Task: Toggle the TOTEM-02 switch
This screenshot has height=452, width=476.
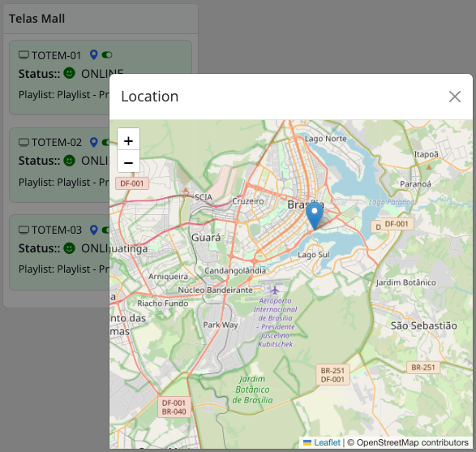Action: (105, 142)
